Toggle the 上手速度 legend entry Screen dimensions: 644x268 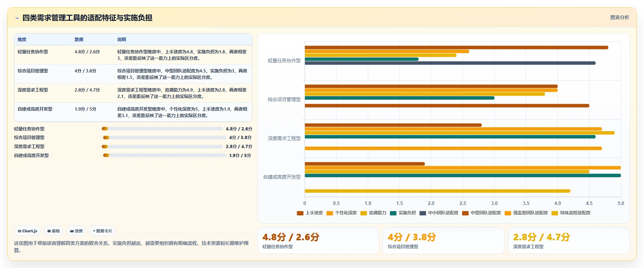point(310,213)
